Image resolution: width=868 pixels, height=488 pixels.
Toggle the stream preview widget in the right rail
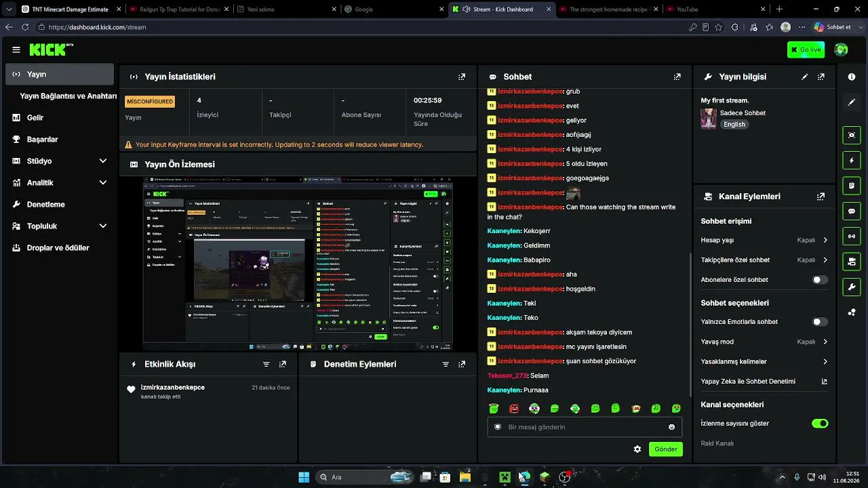tap(852, 135)
